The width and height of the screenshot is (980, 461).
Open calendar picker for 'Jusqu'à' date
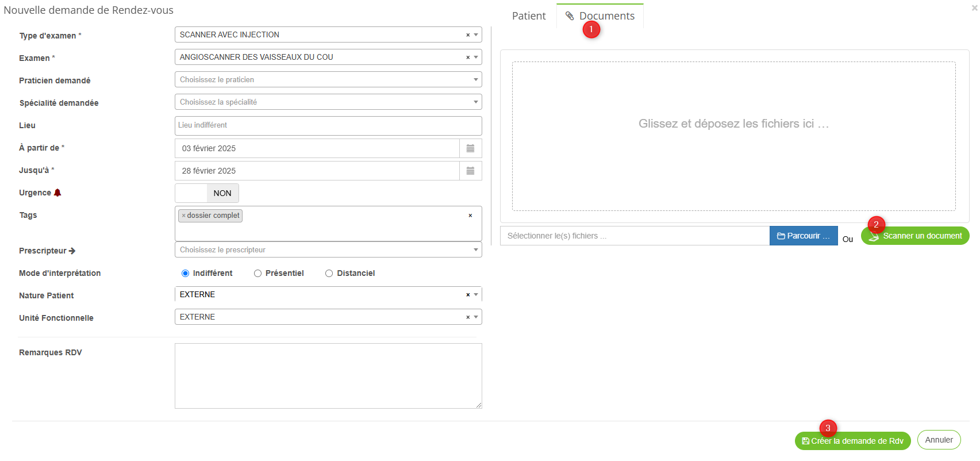point(470,171)
